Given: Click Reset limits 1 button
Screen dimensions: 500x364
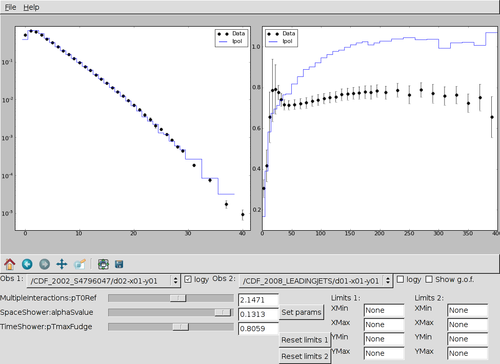Looking at the screenshot, I should click(x=305, y=340).
